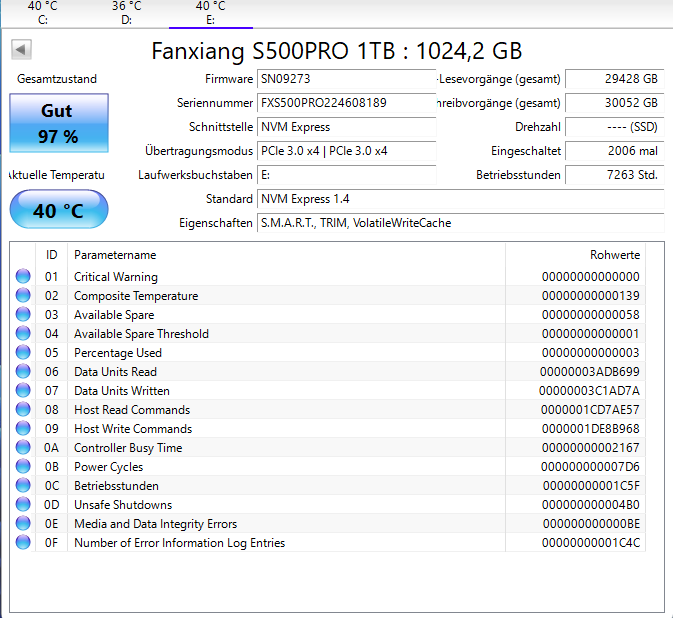This screenshot has width=673, height=618.
Task: Click the Laufwerksbuchstaben field E:
Action: click(346, 175)
